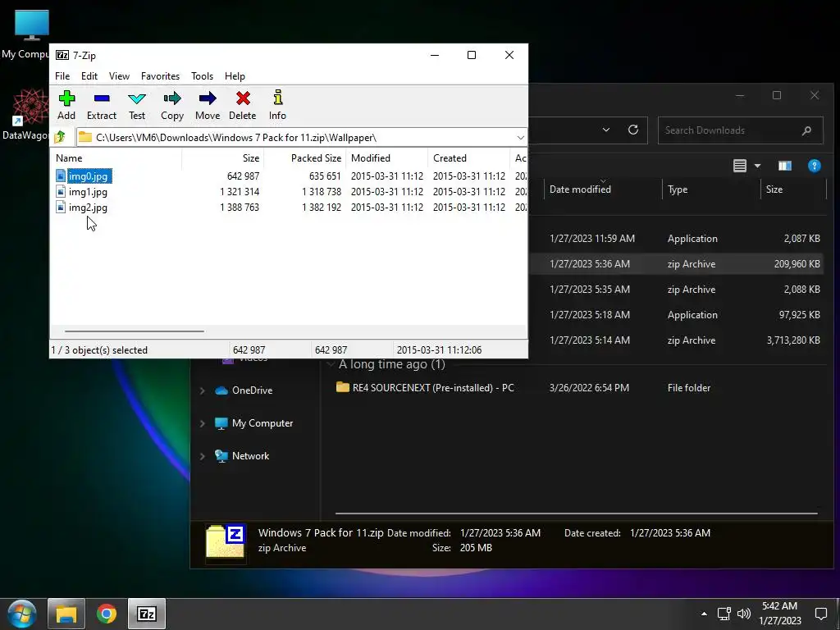Expand the My Computer tree node
This screenshot has height=630, width=840.
[x=203, y=423]
